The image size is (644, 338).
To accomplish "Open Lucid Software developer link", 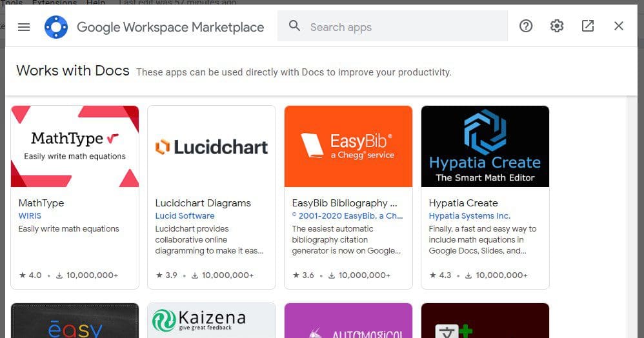I will [x=185, y=215].
